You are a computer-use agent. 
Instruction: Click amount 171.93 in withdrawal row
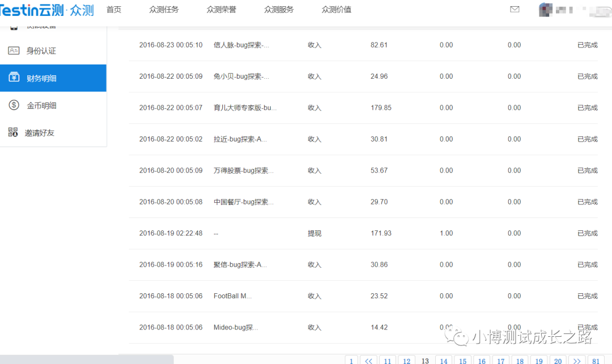coord(381,233)
